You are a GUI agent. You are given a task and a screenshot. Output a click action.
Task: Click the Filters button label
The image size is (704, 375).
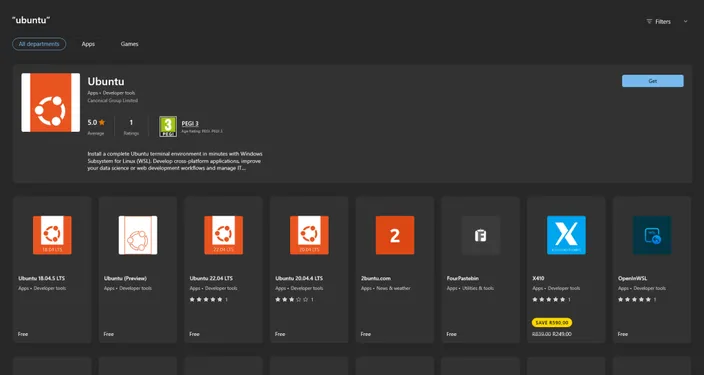click(663, 22)
